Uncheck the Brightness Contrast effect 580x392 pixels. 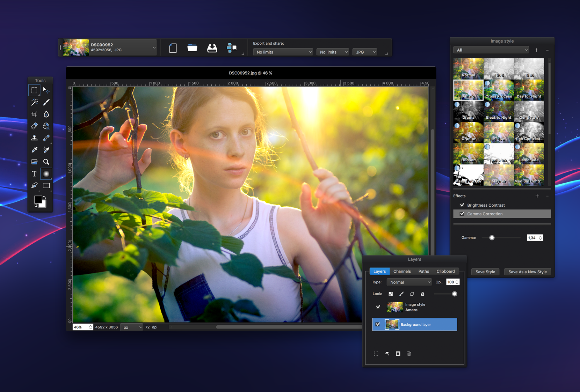tap(462, 205)
